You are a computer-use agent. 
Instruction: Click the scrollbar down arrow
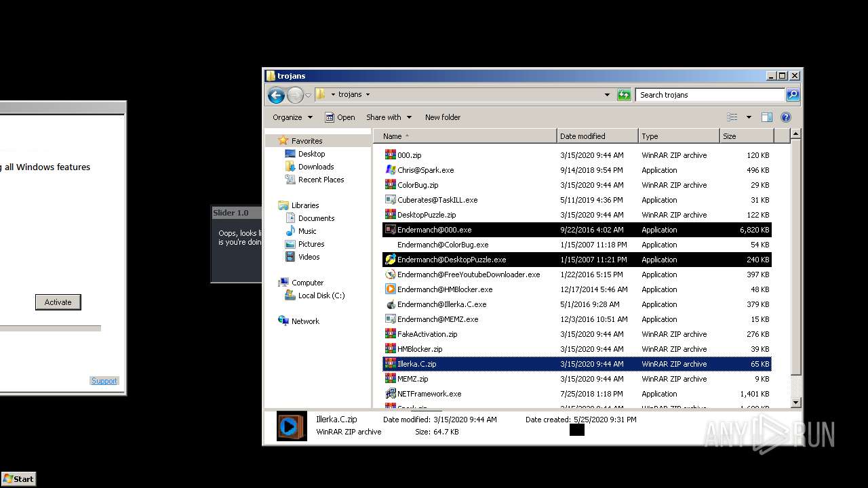[796, 403]
